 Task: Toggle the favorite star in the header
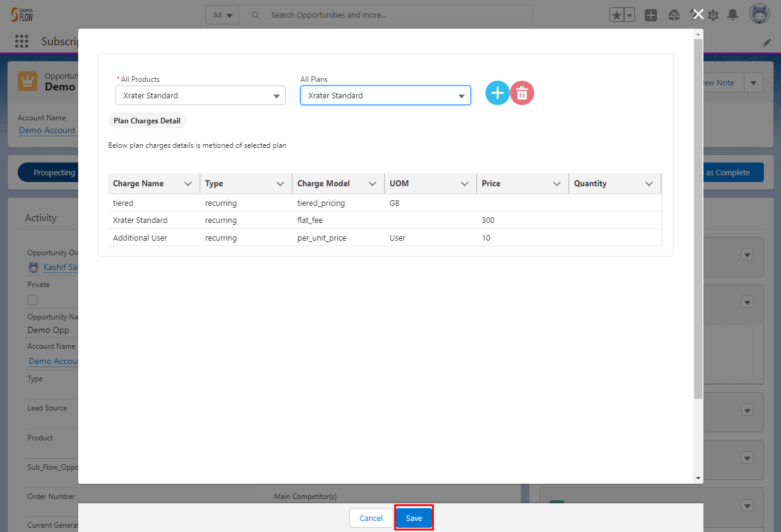click(x=616, y=15)
